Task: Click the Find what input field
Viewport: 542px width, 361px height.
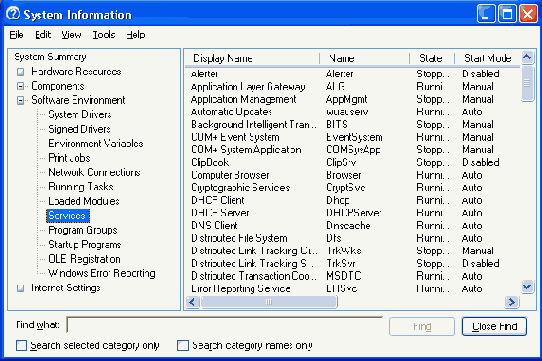Action: pyautogui.click(x=225, y=325)
